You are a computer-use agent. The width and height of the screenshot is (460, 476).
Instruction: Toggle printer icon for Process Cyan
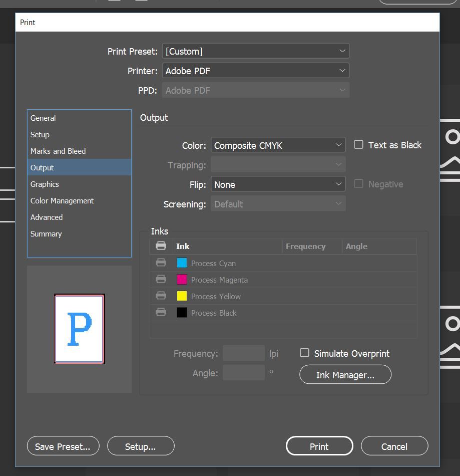pos(161,263)
